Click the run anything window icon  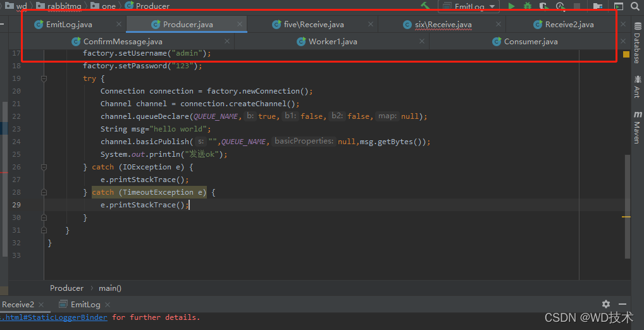point(619,6)
